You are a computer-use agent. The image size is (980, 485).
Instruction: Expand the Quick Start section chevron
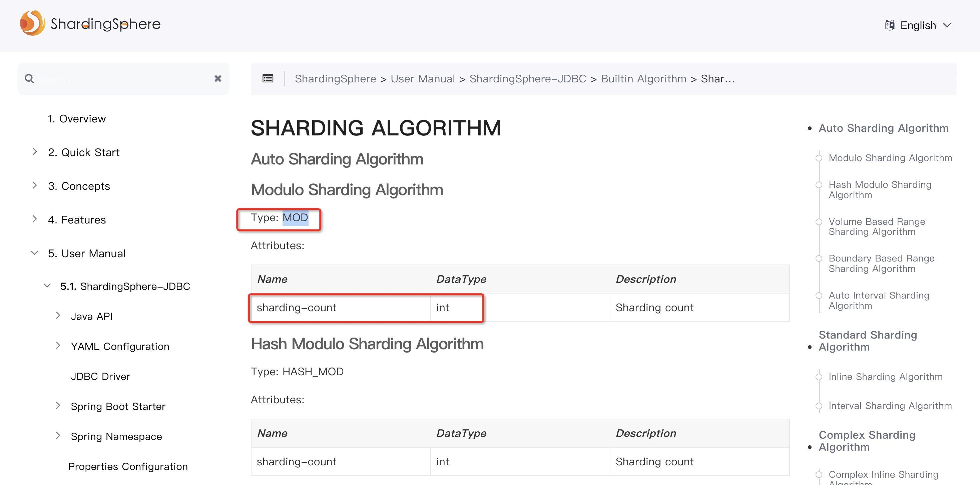click(35, 152)
